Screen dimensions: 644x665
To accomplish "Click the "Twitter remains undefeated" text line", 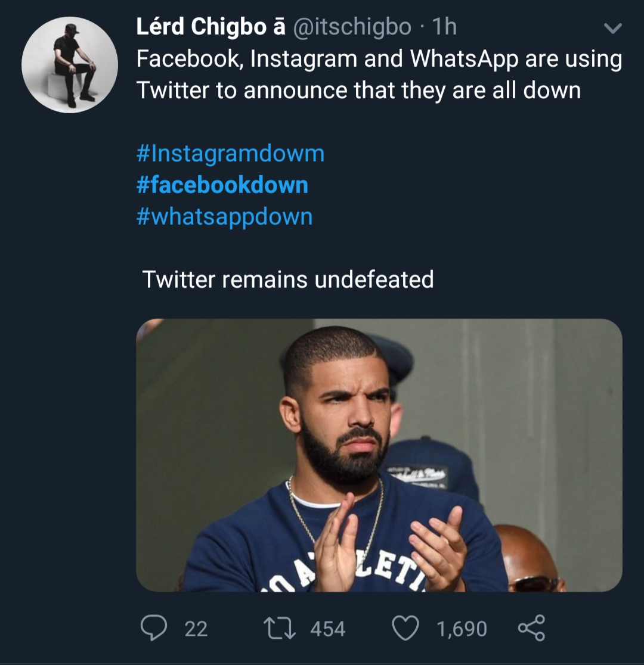I will click(288, 279).
